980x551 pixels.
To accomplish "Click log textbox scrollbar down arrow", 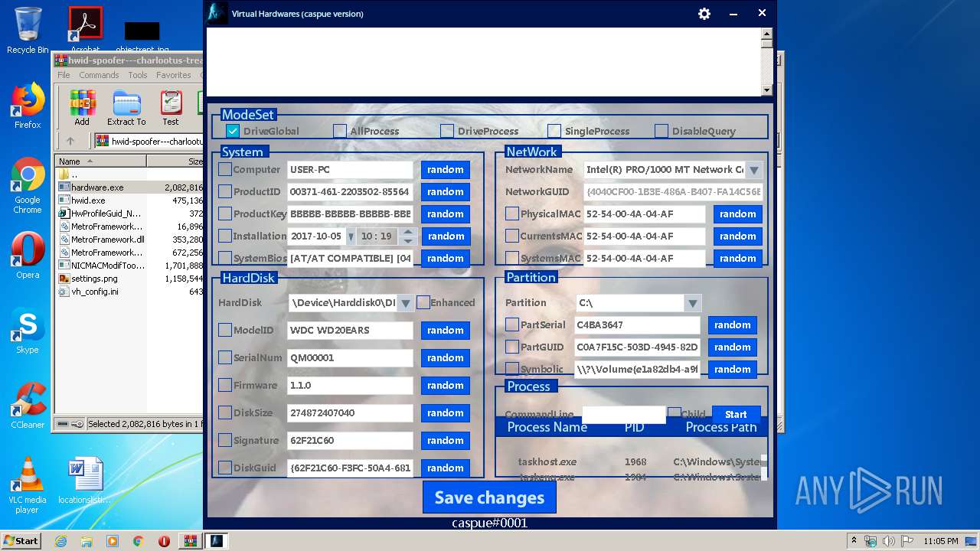I will [766, 90].
